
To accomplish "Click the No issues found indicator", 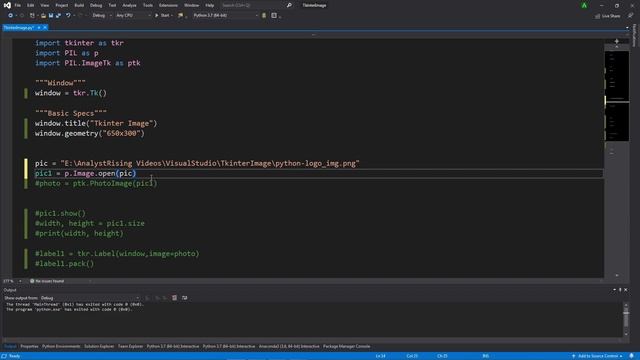I will (47, 281).
